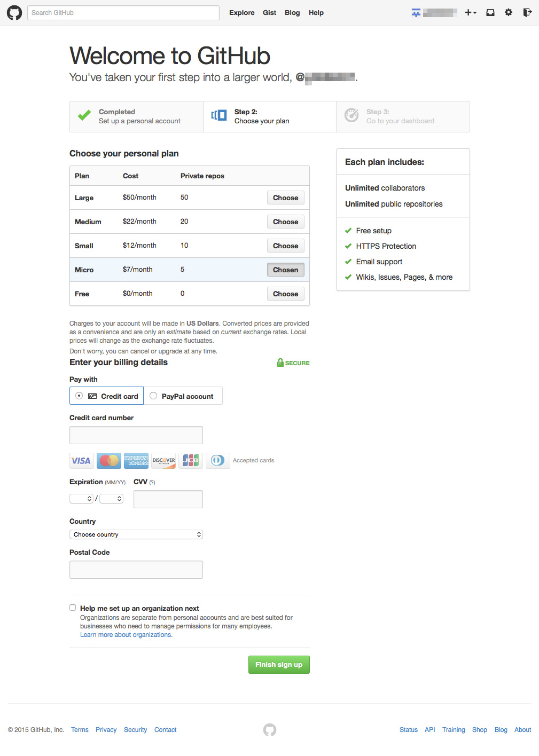This screenshot has width=539, height=756.
Task: Choose the Free plan
Action: [x=285, y=294]
